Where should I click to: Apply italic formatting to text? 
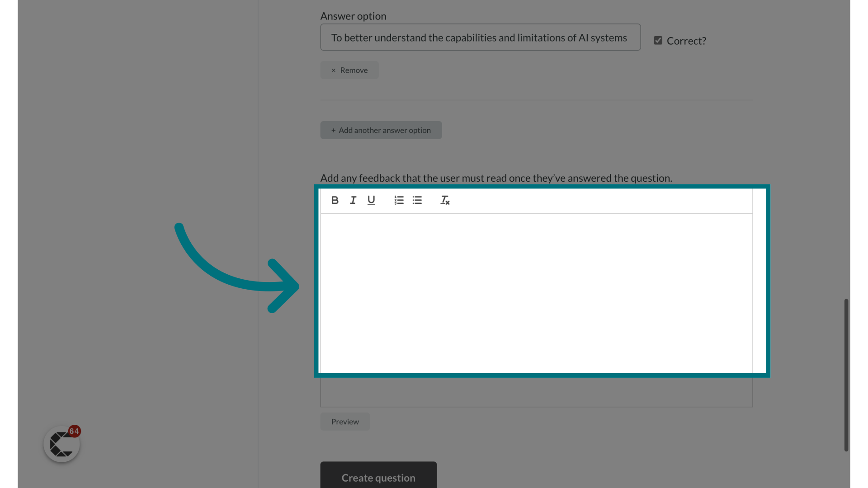pyautogui.click(x=352, y=200)
